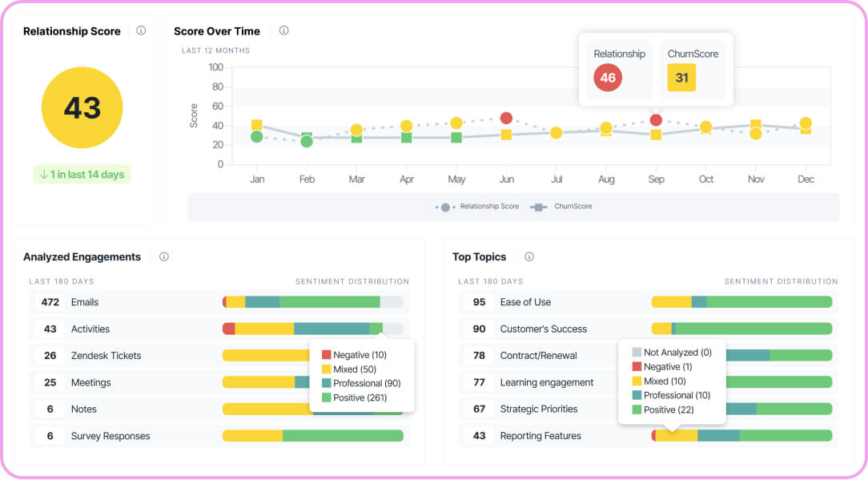Click info icon beside Relationship Score
Image resolution: width=868 pixels, height=480 pixels.
(x=141, y=30)
